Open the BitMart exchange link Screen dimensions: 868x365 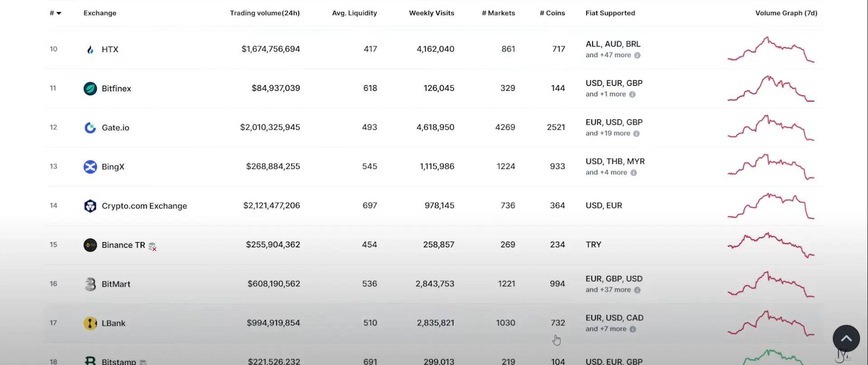click(x=116, y=284)
